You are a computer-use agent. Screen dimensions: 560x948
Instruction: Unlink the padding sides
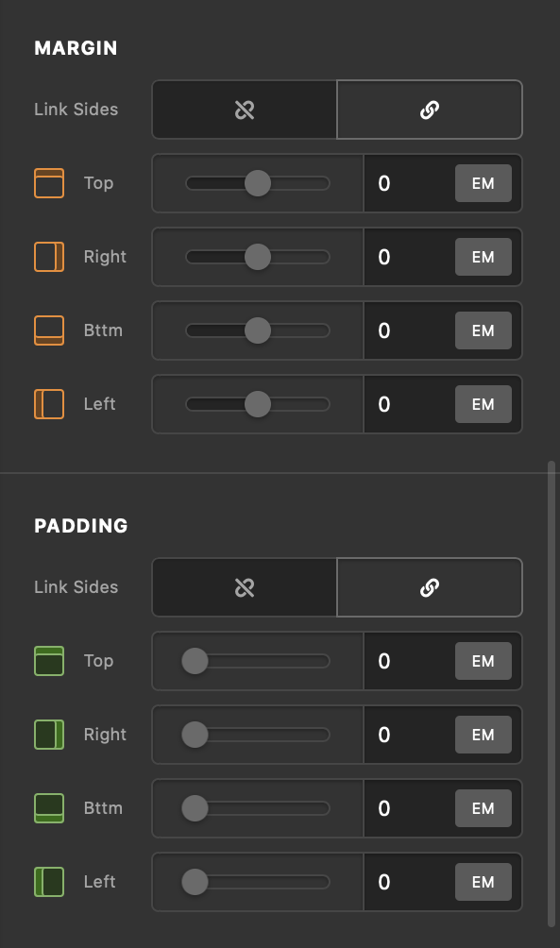244,587
